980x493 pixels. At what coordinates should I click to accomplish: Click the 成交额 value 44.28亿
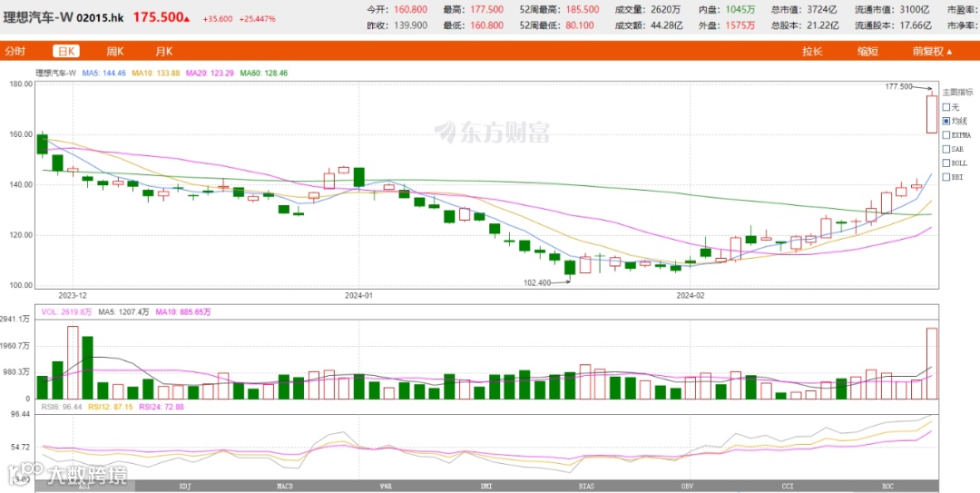[x=666, y=25]
